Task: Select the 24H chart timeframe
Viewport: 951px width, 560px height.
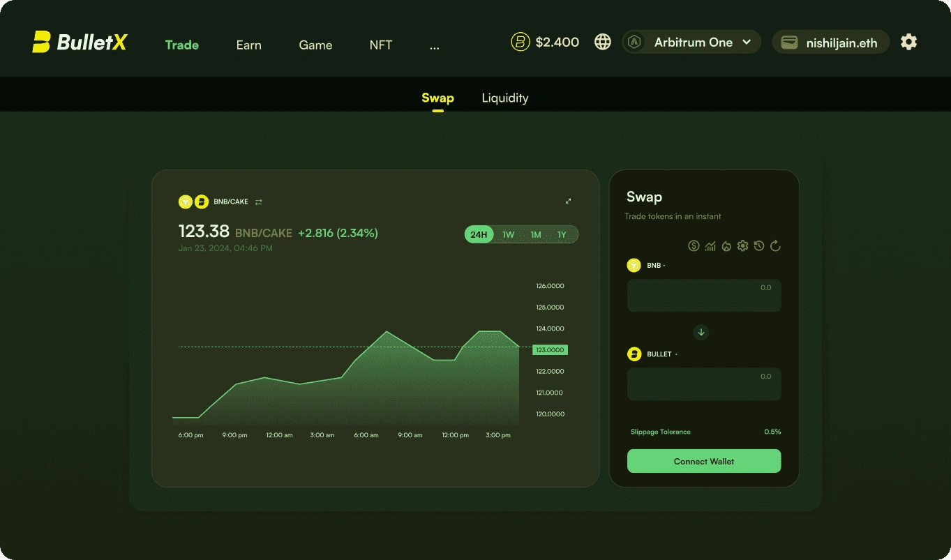Action: (479, 234)
